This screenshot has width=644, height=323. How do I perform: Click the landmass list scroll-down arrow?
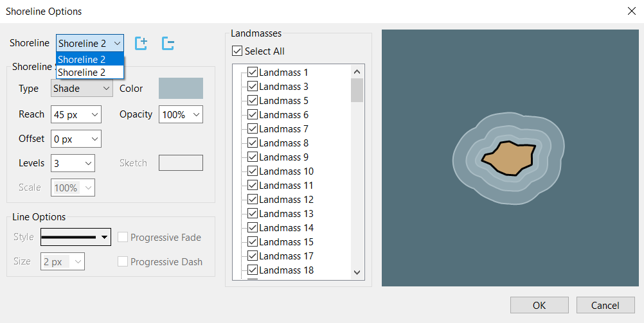357,272
